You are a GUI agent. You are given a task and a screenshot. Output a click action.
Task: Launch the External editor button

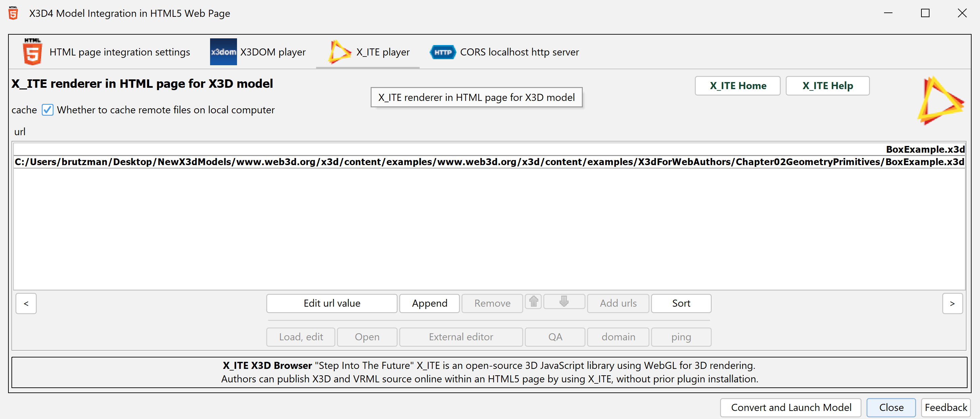(461, 337)
